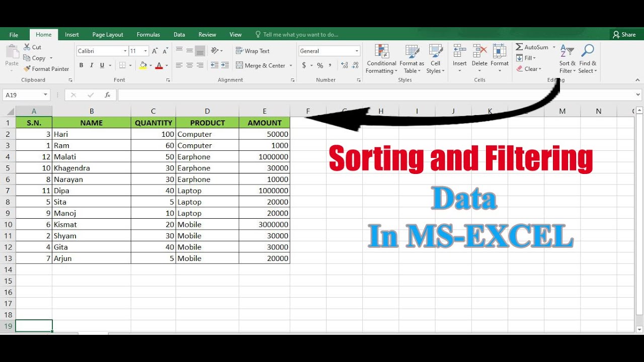Open the Format cells menu icon

500,51
